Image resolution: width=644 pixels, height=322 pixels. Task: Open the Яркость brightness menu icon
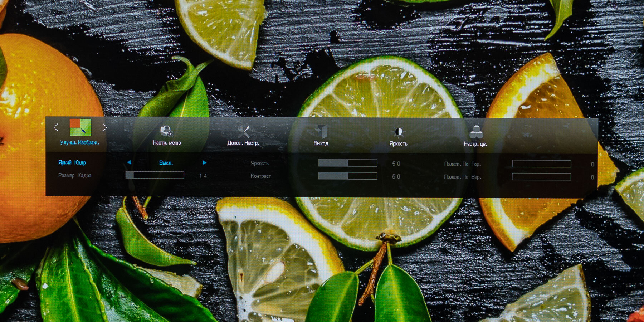pyautogui.click(x=398, y=132)
